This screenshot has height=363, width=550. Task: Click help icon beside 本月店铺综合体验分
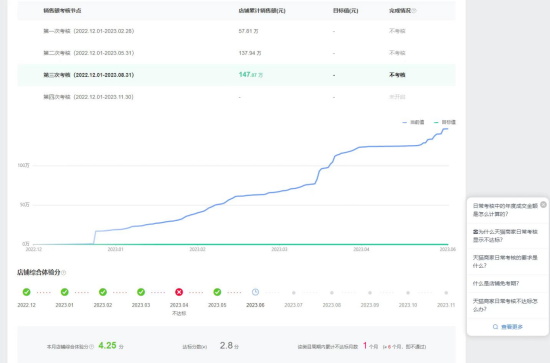pyautogui.click(x=92, y=347)
